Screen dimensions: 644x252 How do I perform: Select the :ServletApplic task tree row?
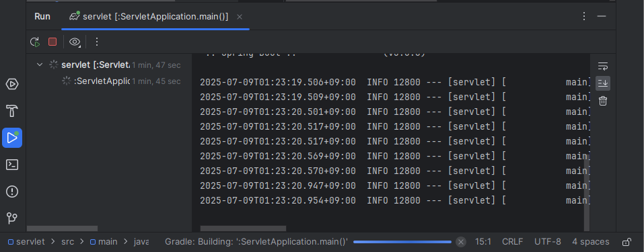click(x=109, y=81)
